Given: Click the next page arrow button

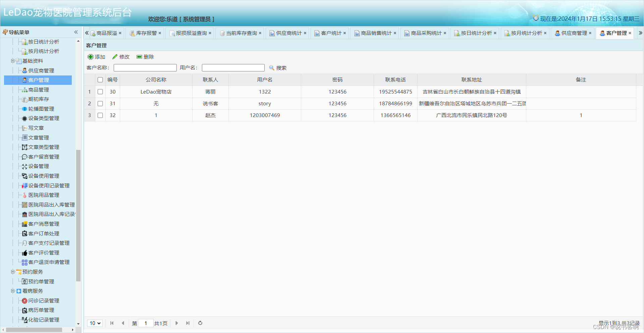Looking at the screenshot, I should (177, 323).
